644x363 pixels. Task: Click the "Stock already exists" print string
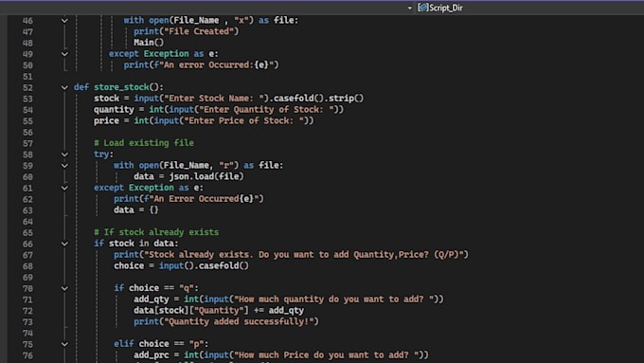(x=304, y=254)
